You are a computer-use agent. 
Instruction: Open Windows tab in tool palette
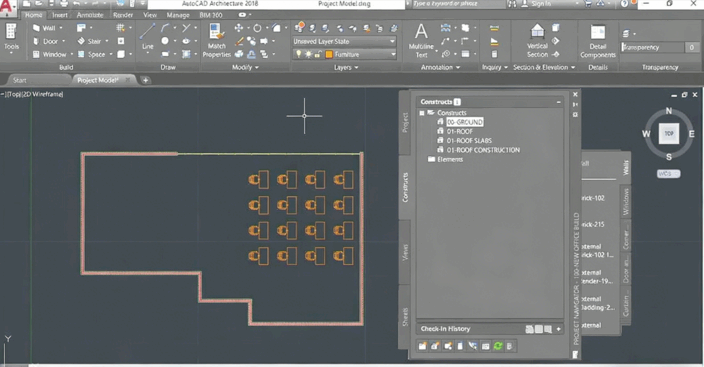click(626, 202)
